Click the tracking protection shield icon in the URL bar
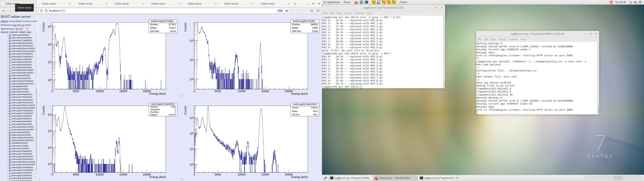 [x=41, y=11]
